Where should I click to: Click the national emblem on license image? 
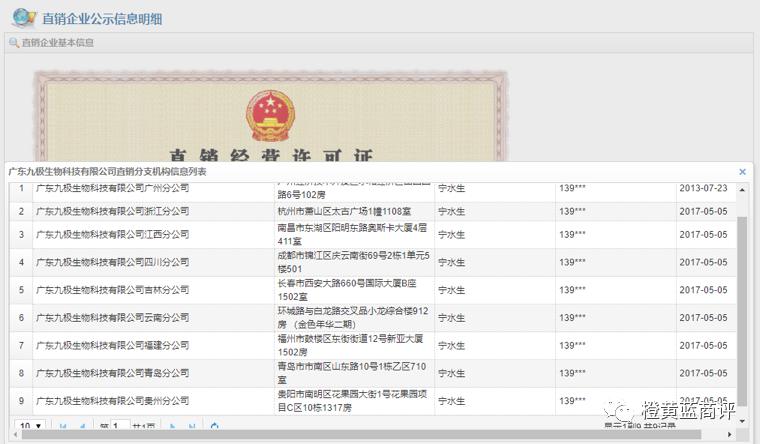pos(270,117)
